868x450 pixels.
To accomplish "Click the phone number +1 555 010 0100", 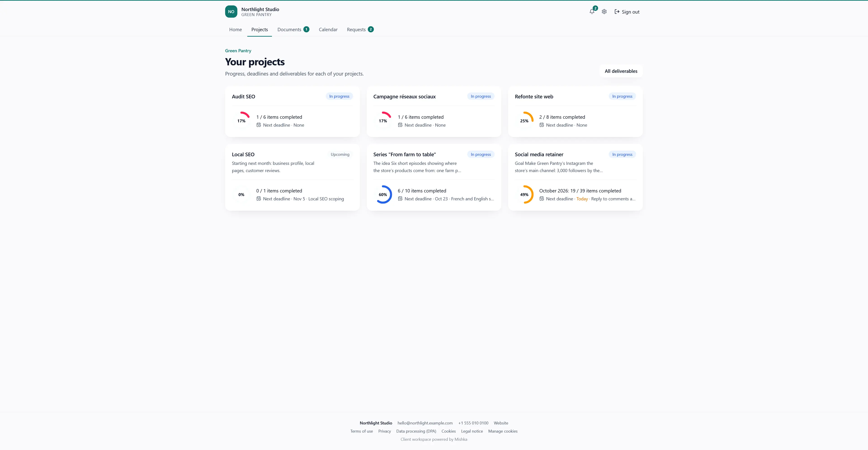I will pos(473,423).
